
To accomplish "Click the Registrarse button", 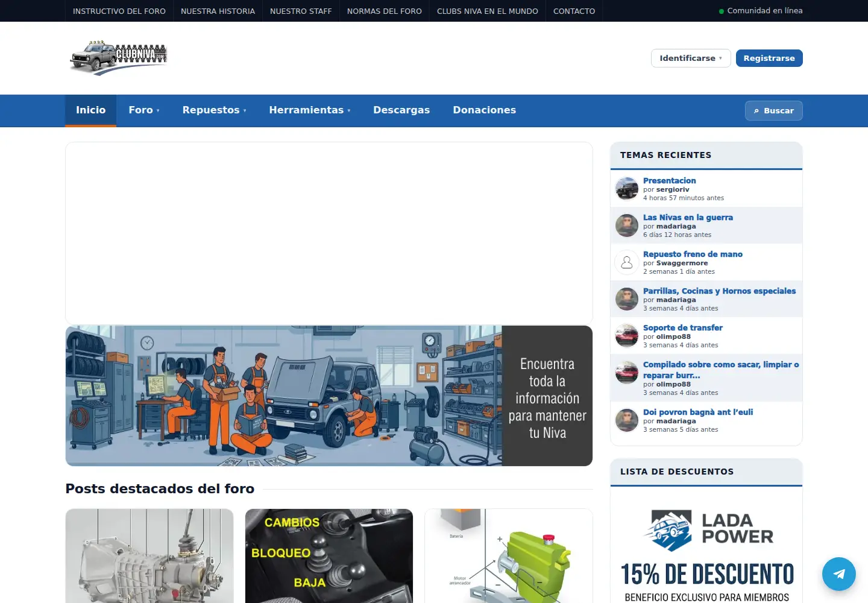I will click(x=769, y=58).
